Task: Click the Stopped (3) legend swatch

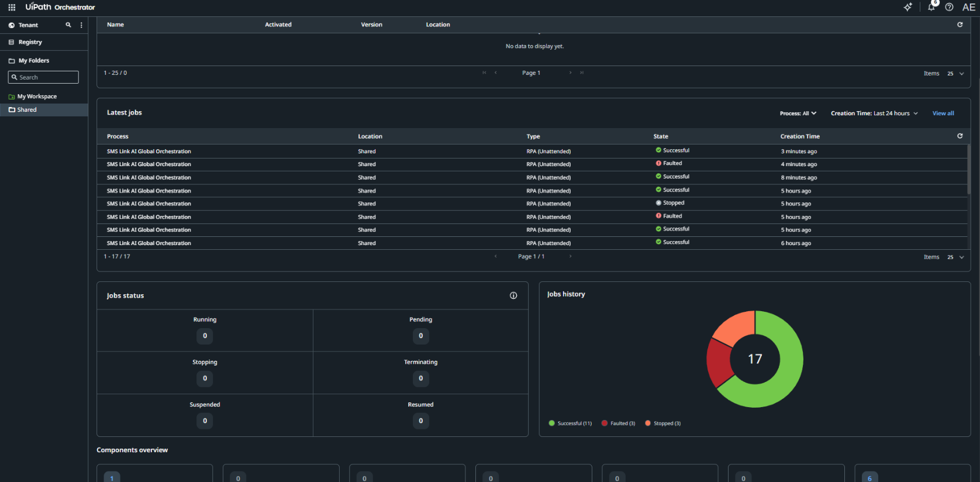Action: pos(647,423)
